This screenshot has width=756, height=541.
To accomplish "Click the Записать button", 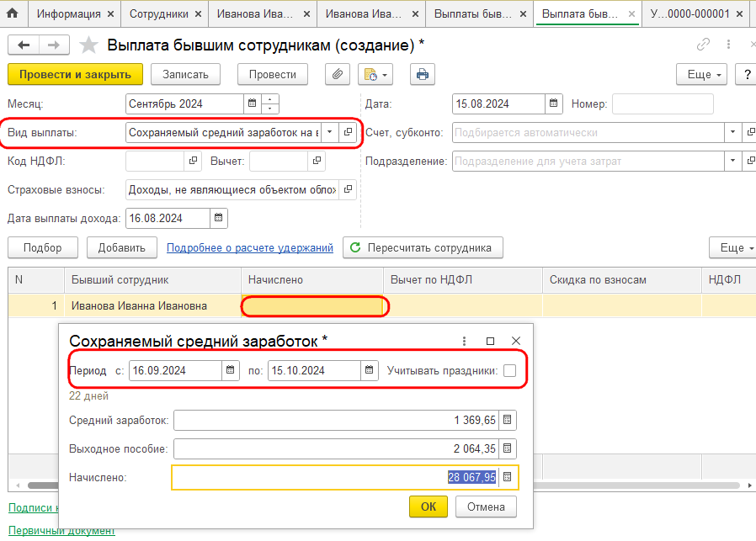I will click(x=185, y=74).
